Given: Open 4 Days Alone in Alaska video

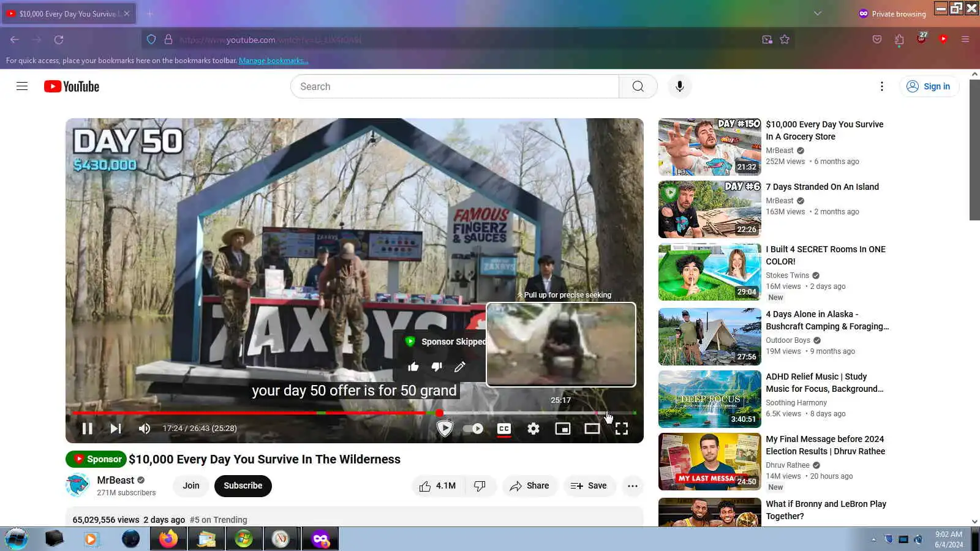Looking at the screenshot, I should coord(827,320).
